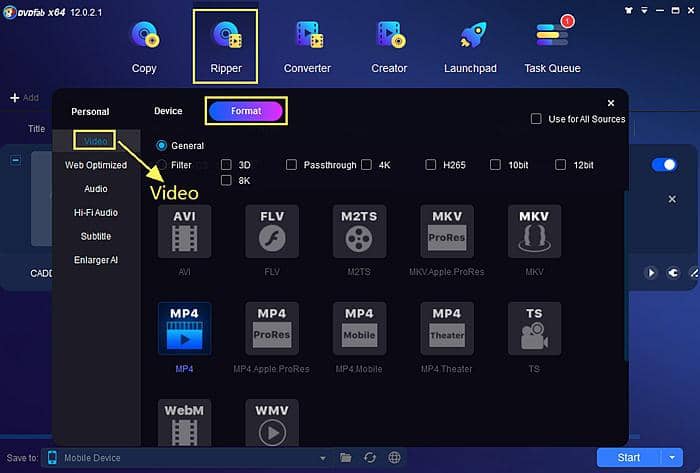Select the AVI format icon
This screenshot has width=700, height=473.
pyautogui.click(x=184, y=232)
